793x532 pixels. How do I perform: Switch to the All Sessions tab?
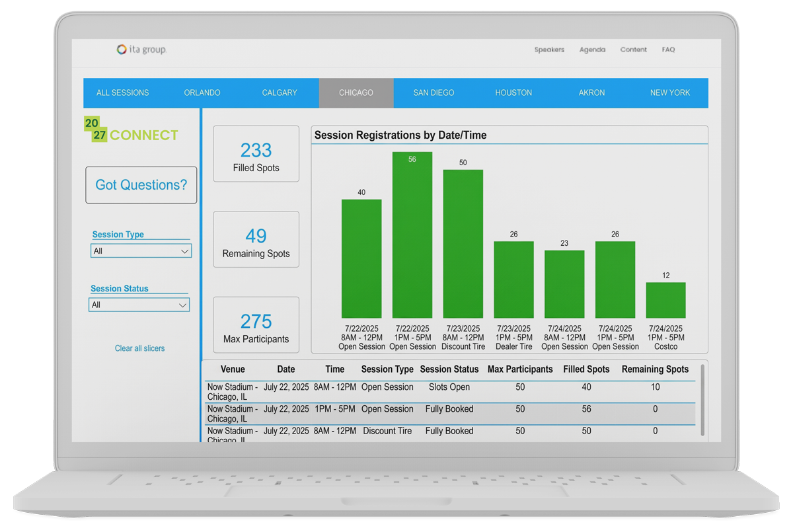click(x=123, y=93)
